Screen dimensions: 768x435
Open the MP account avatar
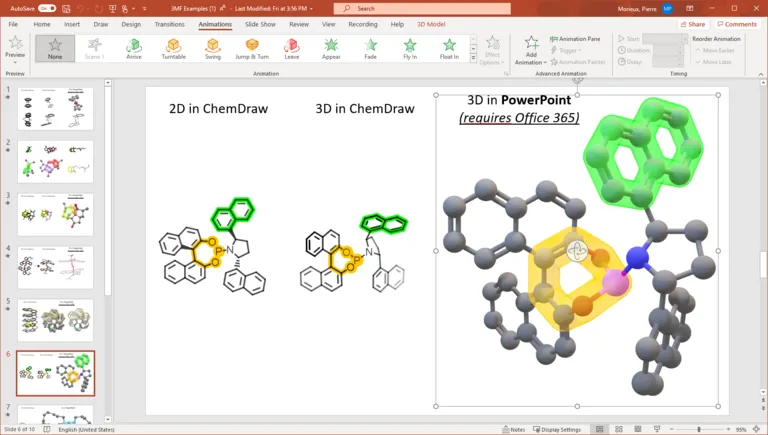tap(667, 8)
